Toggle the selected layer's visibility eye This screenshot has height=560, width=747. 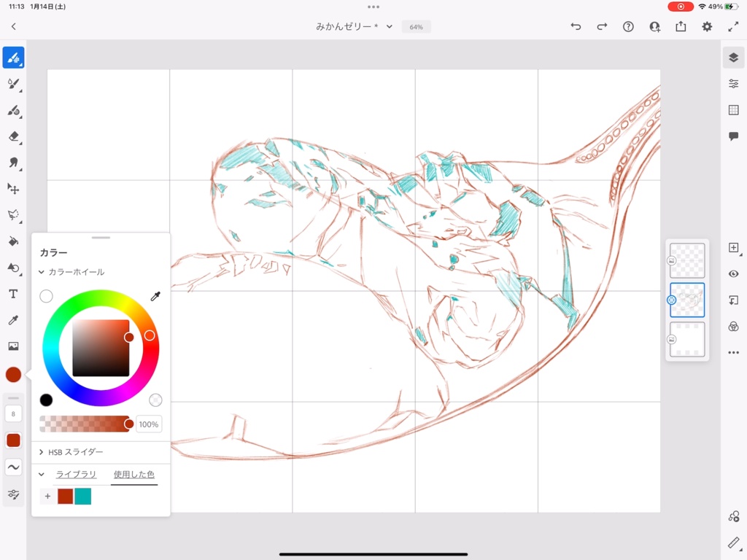click(x=733, y=273)
